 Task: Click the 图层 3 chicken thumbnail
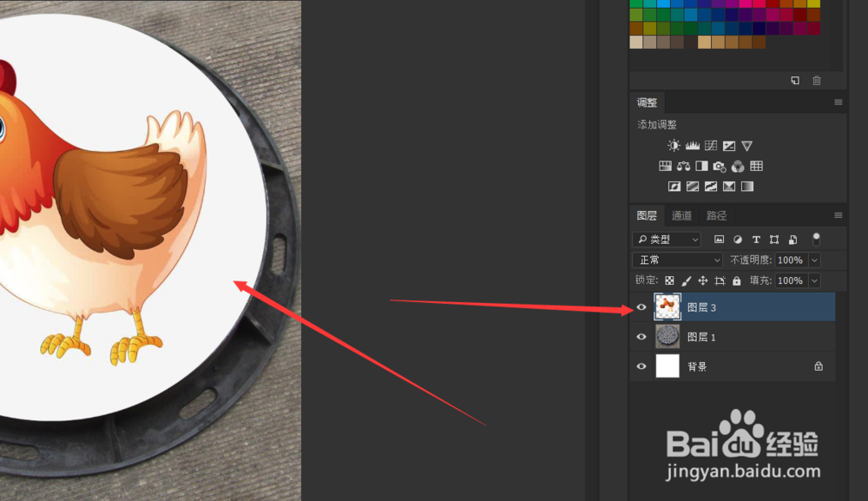coord(667,307)
